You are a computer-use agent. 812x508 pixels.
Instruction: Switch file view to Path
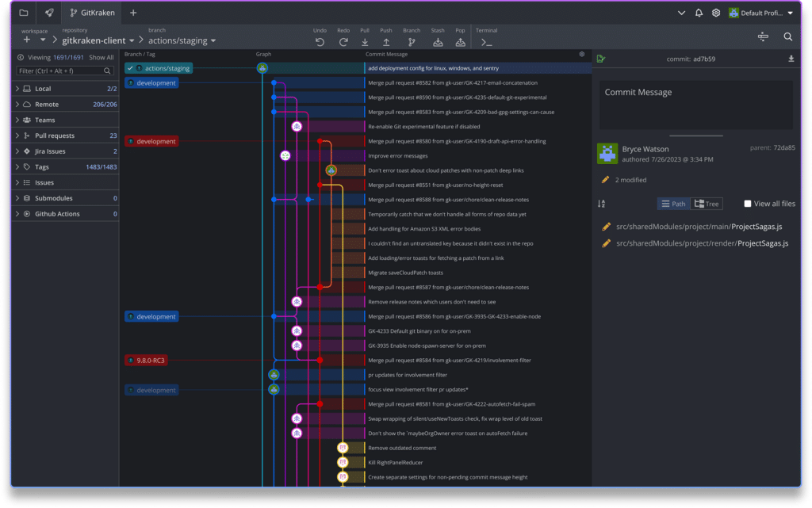click(x=673, y=204)
